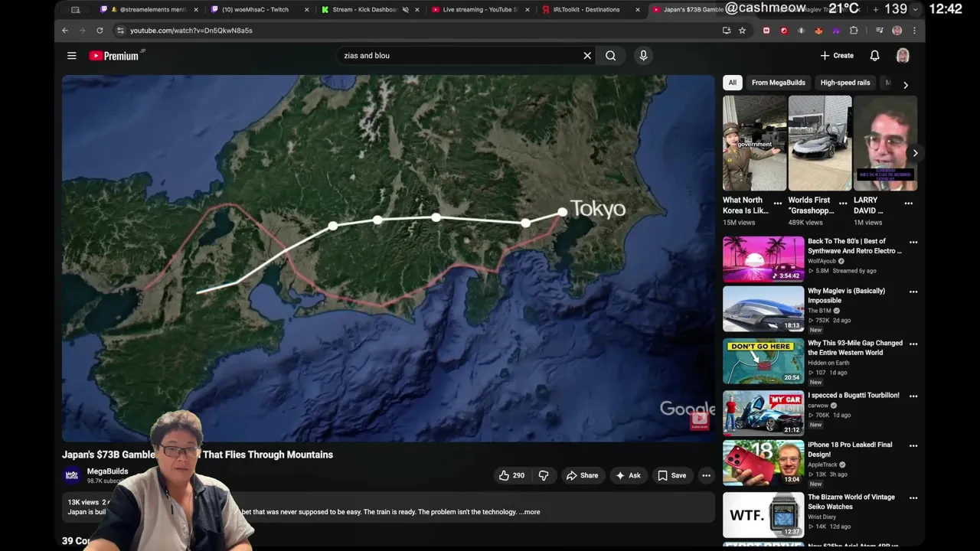Advance the Shorts shelf with next arrow
Image resolution: width=980 pixels, height=551 pixels.
point(915,153)
